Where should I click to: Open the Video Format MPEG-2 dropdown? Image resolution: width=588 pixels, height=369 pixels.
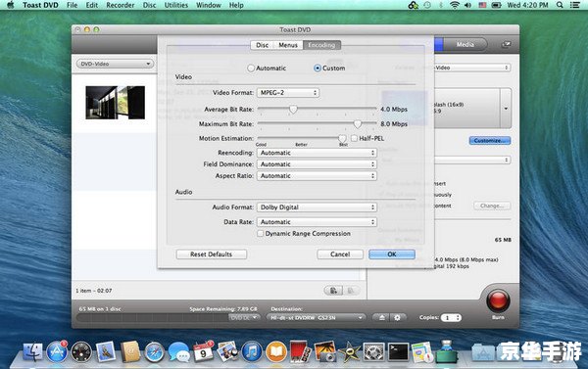click(x=288, y=93)
